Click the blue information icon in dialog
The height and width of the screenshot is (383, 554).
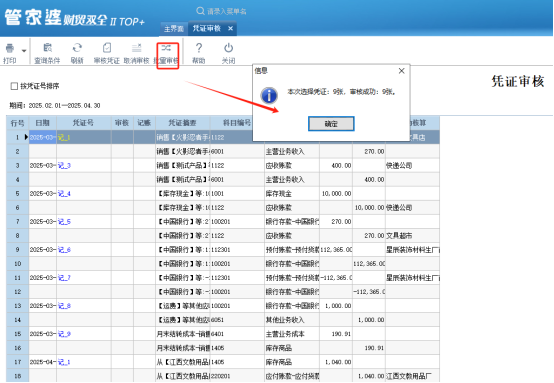[x=269, y=95]
